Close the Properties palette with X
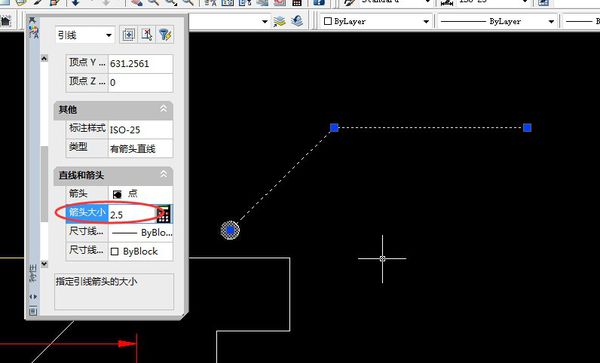Image resolution: width=600 pixels, height=363 pixels. [32, 20]
